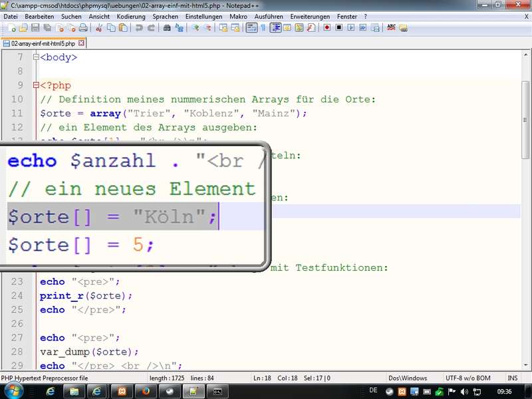Click the New file toolbar icon

11,28
